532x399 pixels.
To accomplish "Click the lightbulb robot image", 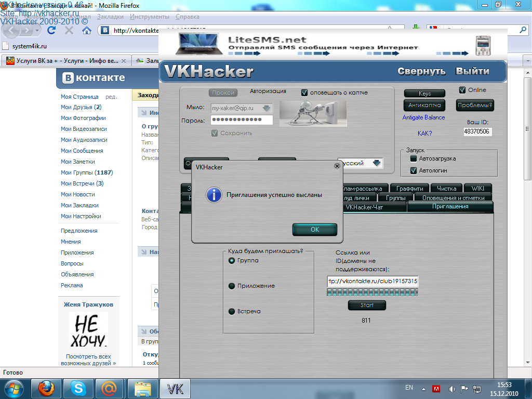I will (x=313, y=114).
